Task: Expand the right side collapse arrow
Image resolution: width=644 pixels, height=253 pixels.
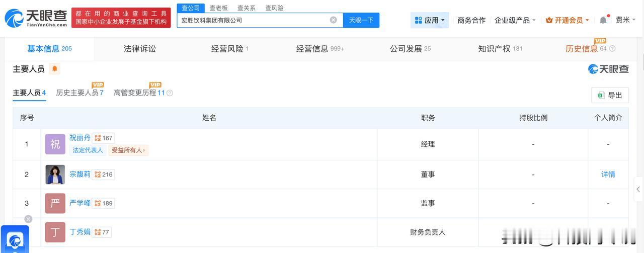Action: [638, 189]
